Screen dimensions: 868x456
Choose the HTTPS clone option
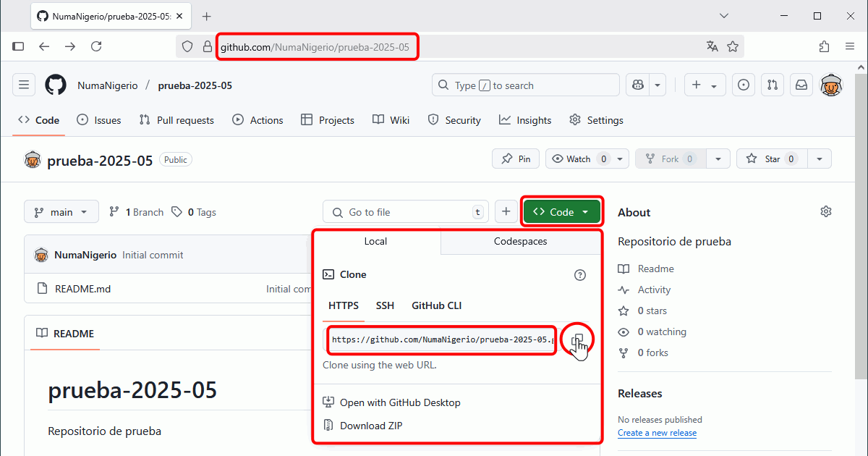pos(344,305)
